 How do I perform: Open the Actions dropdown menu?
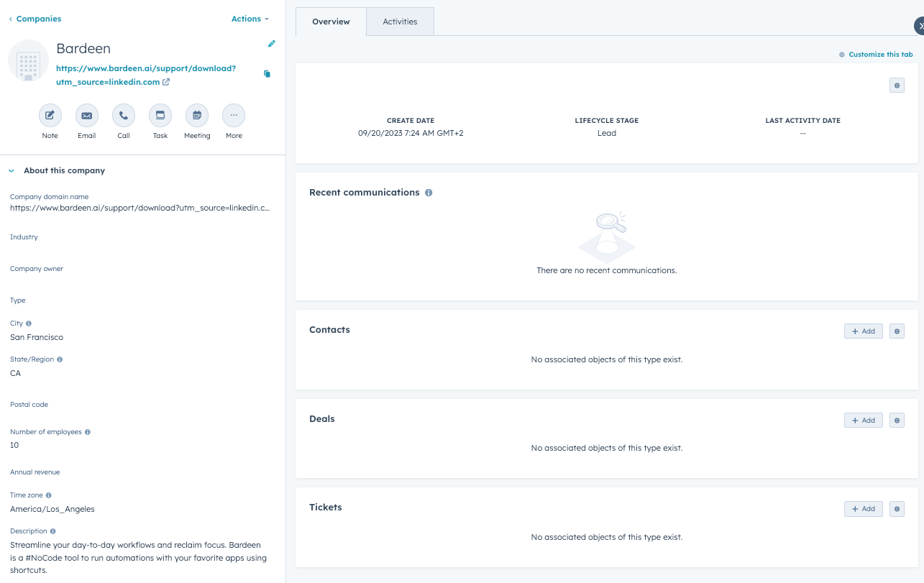(x=250, y=19)
